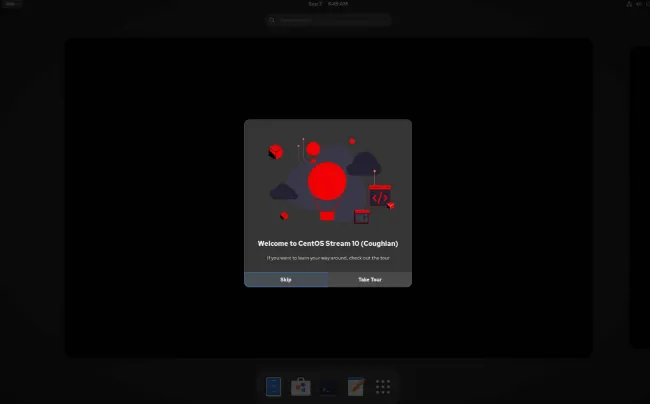Screen dimensions: 650x404
Task: Skip the CentOS welcome tour
Action: 286,280
